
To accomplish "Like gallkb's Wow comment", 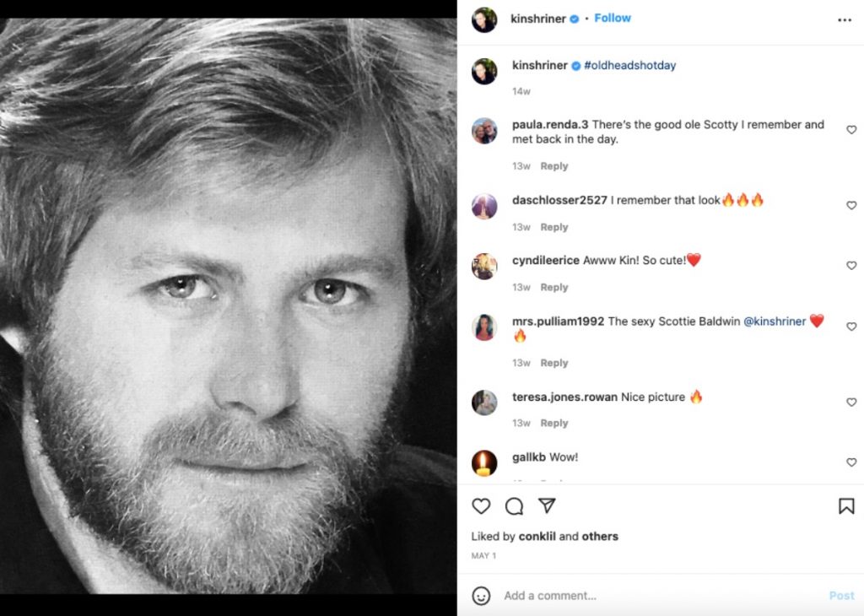I will [850, 462].
